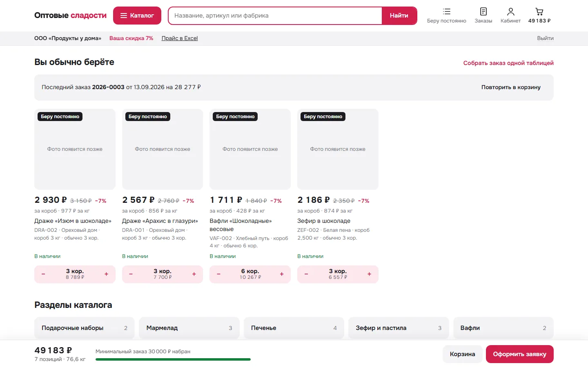Increase quantity of Вафли «Шоколадные» весовые
588x368 pixels.
(x=282, y=274)
